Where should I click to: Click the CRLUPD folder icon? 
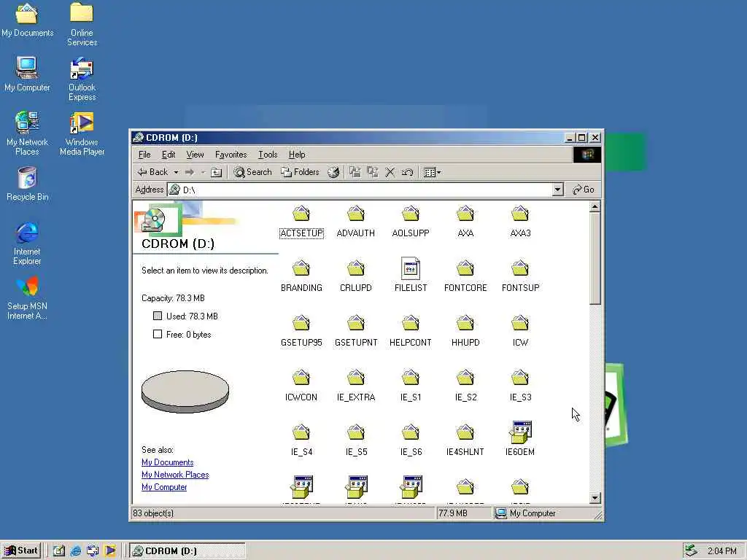click(356, 268)
